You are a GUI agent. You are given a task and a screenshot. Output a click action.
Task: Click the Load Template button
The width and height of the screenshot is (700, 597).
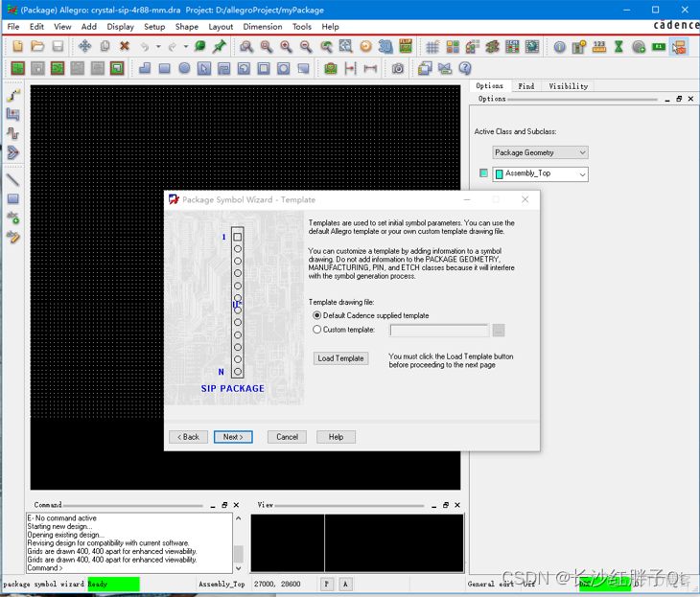click(340, 358)
